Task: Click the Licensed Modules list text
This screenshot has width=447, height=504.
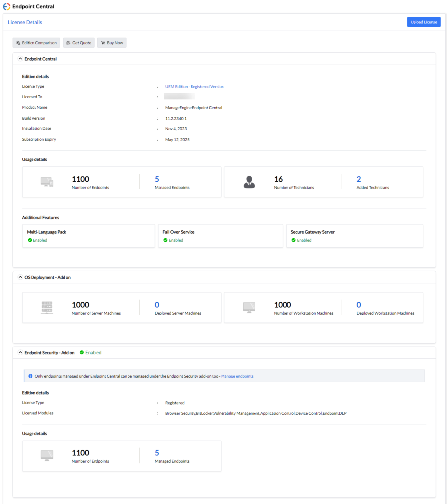Action: click(255, 413)
